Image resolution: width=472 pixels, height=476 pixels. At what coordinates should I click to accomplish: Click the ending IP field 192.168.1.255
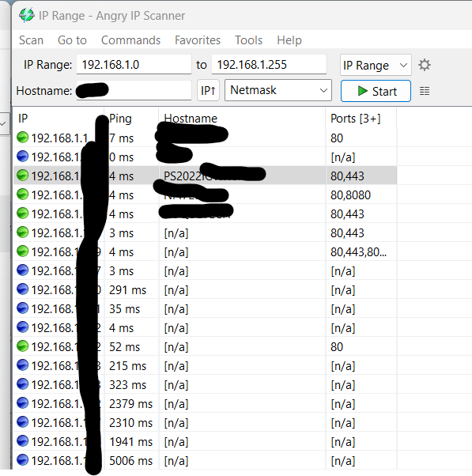coord(269,64)
